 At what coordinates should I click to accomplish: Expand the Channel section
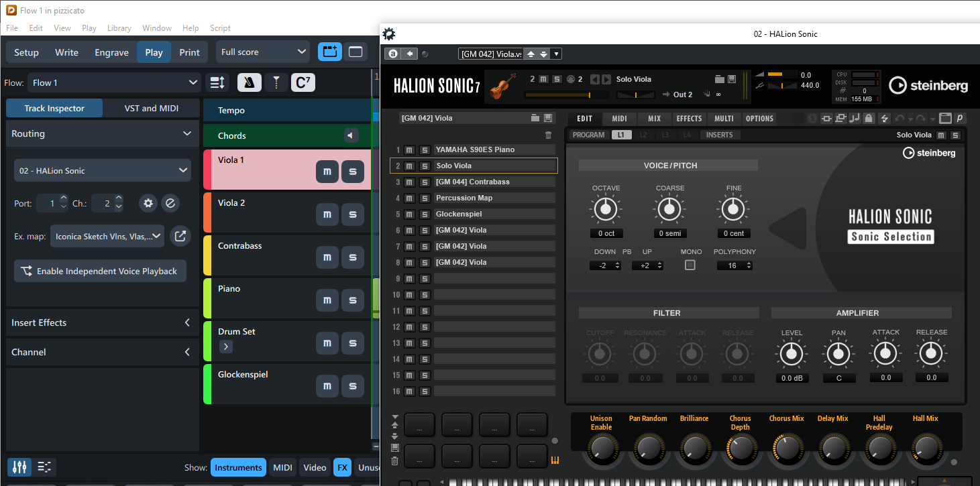point(187,352)
